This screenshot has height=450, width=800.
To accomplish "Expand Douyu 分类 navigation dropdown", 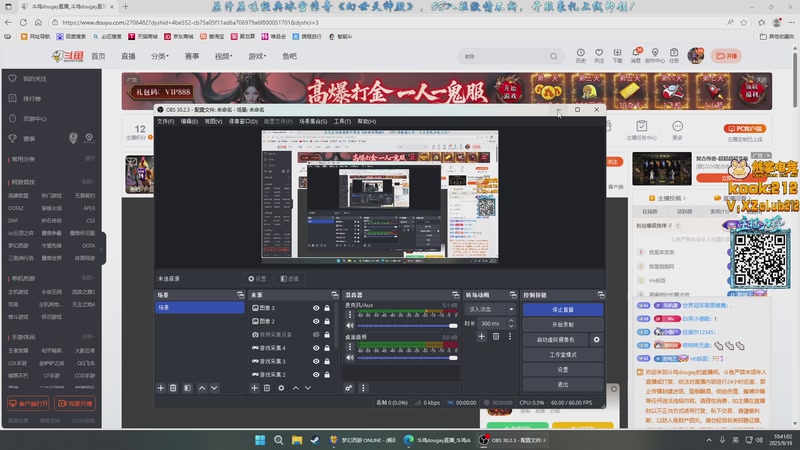I will tap(160, 56).
